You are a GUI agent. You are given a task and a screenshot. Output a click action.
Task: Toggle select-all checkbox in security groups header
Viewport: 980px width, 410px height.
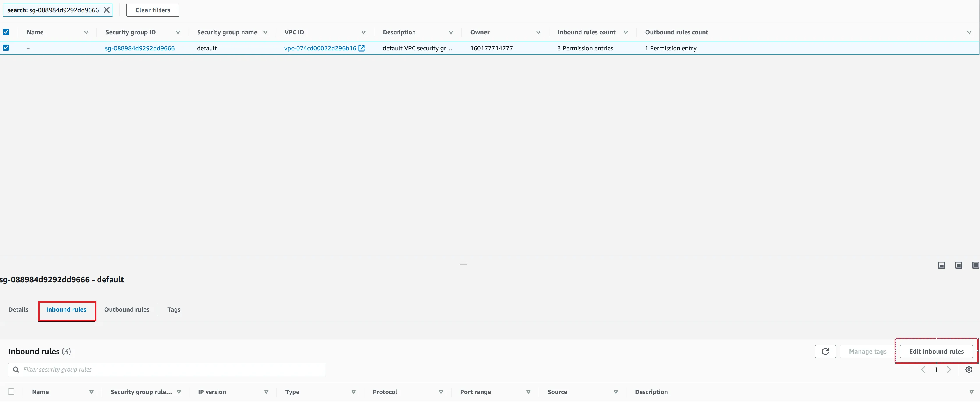[x=6, y=32]
